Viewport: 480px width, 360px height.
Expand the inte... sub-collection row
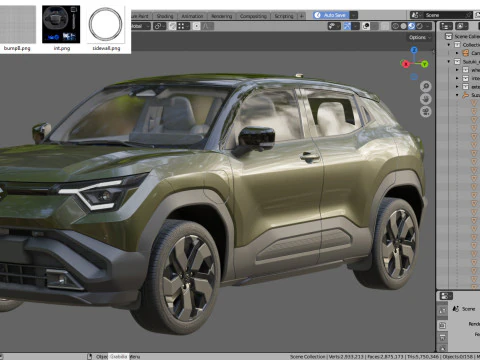tap(457, 78)
